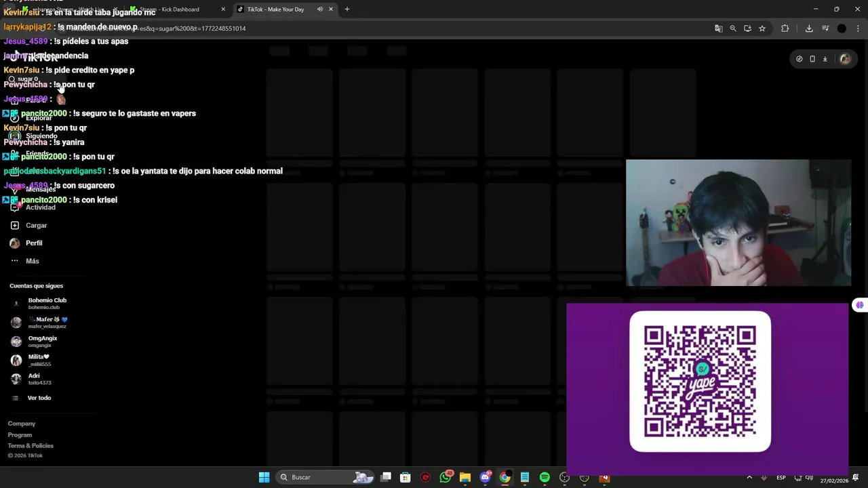This screenshot has height=488, width=868.
Task: Expand the Company footer section
Action: [x=22, y=424]
